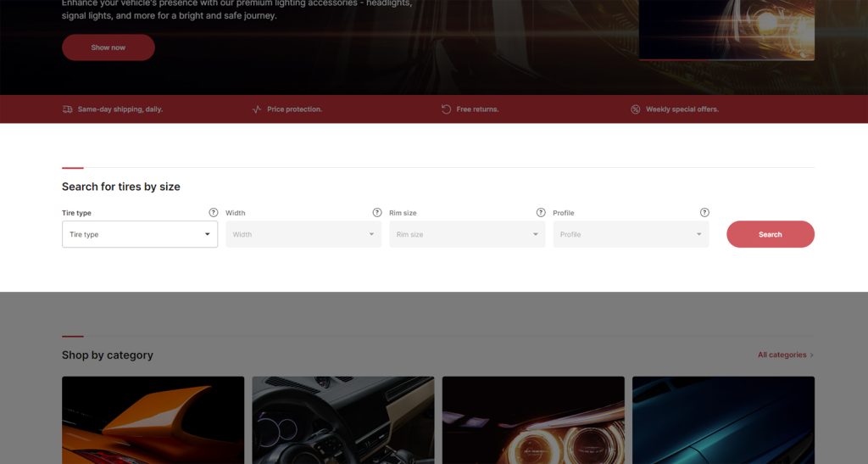868x464 pixels.
Task: Open the Profile dropdown
Action: coord(631,234)
